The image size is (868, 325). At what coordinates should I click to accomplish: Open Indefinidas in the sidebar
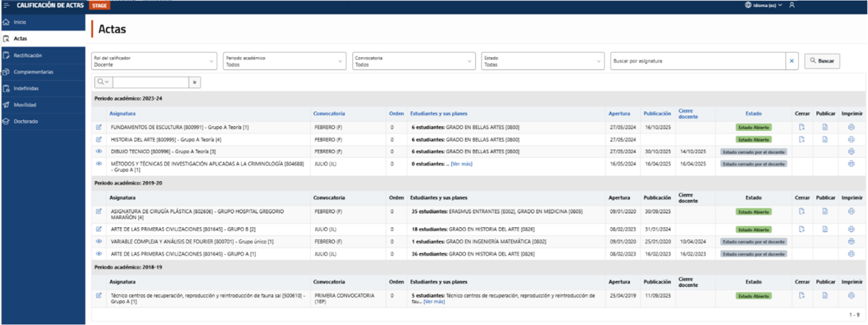tap(43, 89)
